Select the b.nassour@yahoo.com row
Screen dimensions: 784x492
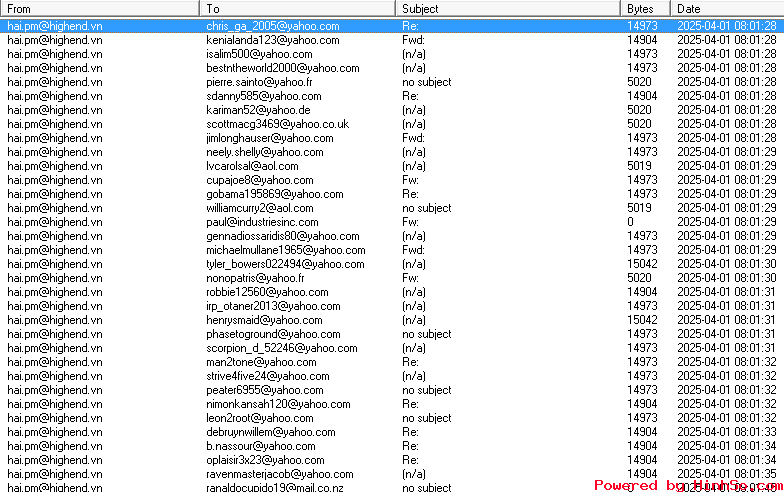pos(392,446)
